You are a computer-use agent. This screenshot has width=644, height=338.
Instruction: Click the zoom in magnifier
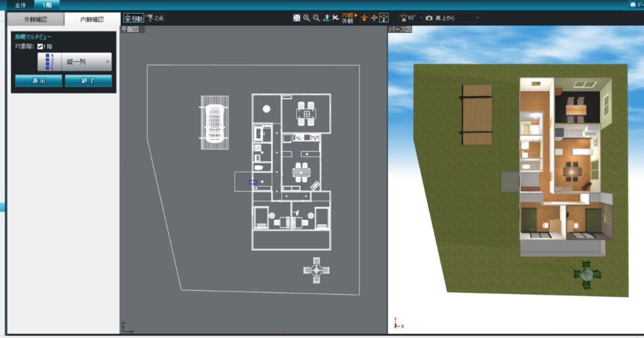point(306,18)
